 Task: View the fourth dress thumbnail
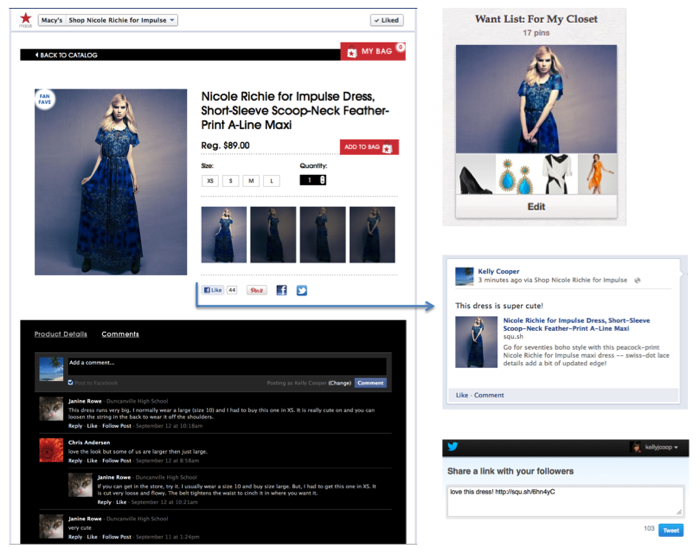[372, 234]
